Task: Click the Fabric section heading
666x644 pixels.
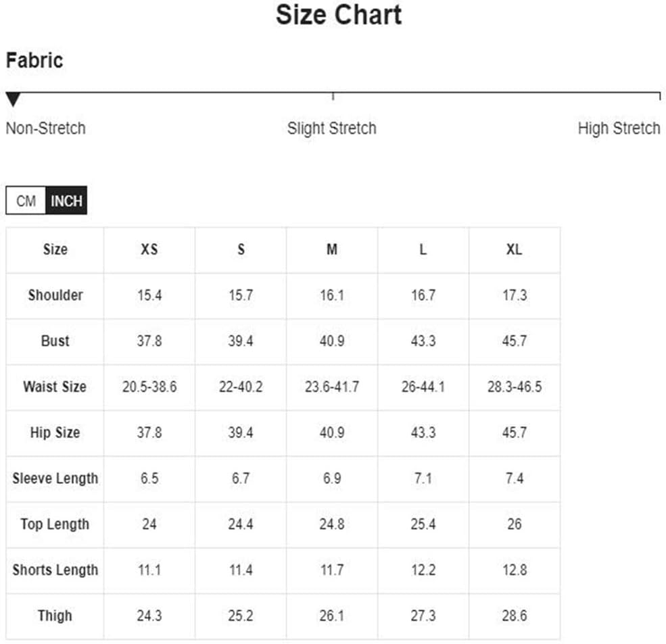Action: pyautogui.click(x=34, y=60)
